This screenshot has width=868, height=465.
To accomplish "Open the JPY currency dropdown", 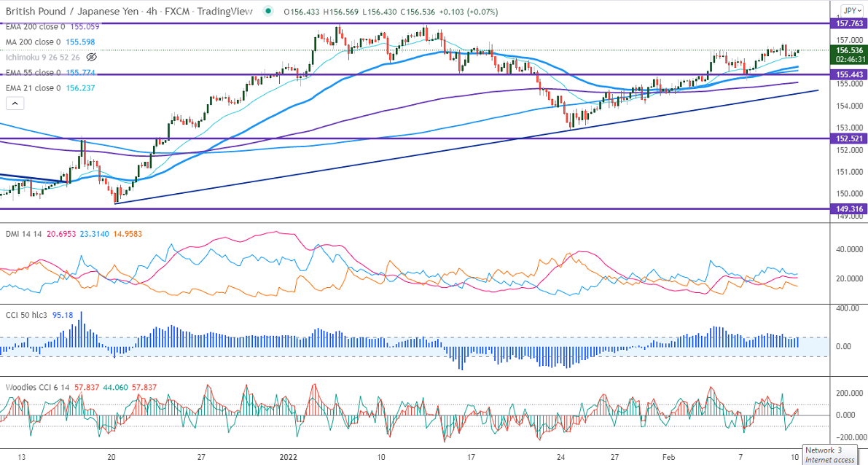I will click(x=851, y=10).
